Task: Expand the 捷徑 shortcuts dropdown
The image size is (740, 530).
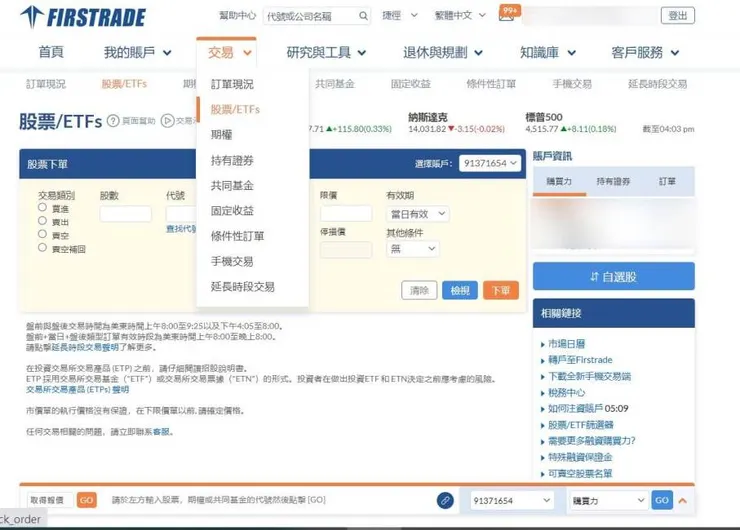Action: pyautogui.click(x=399, y=16)
